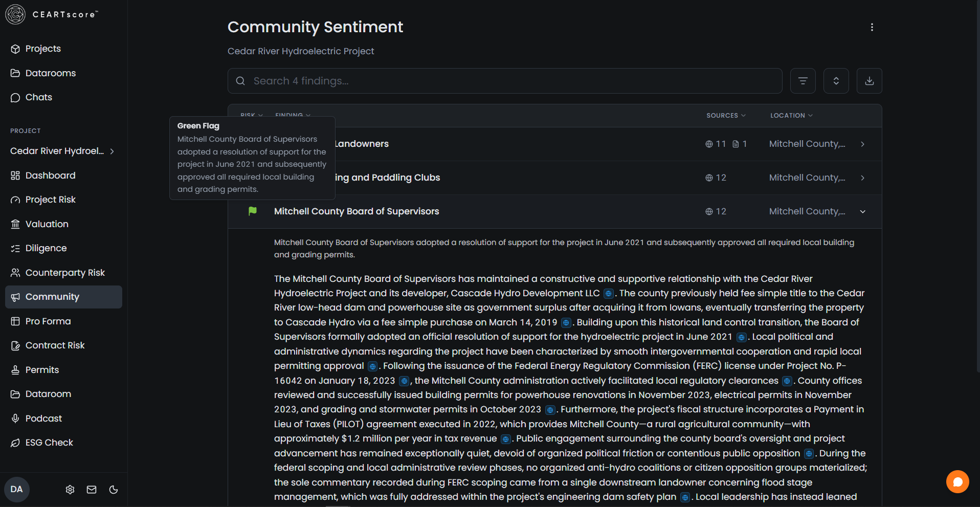Image resolution: width=980 pixels, height=507 pixels.
Task: Focus the Search 4 findings field
Action: [x=505, y=81]
